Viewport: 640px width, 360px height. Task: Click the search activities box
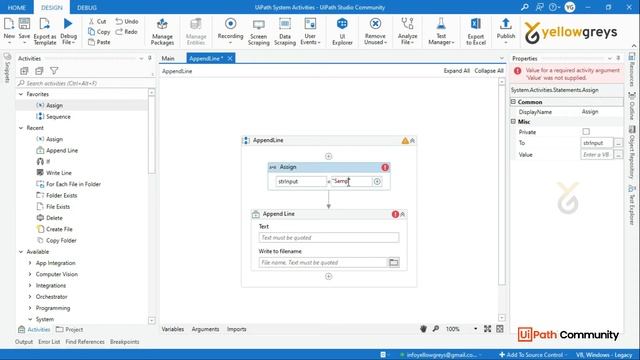(x=83, y=83)
